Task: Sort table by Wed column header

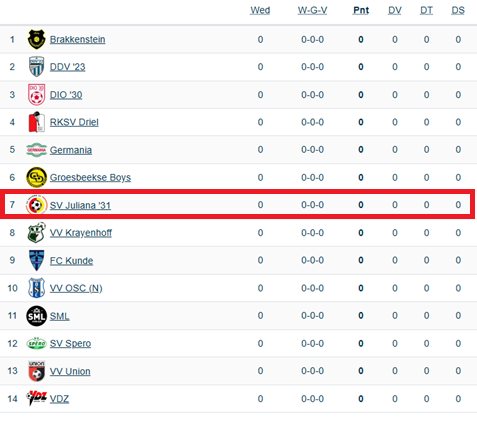Action: [260, 10]
